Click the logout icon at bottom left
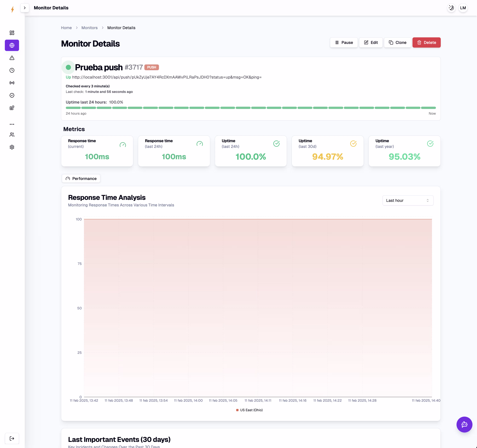The image size is (477, 448). tap(12, 438)
